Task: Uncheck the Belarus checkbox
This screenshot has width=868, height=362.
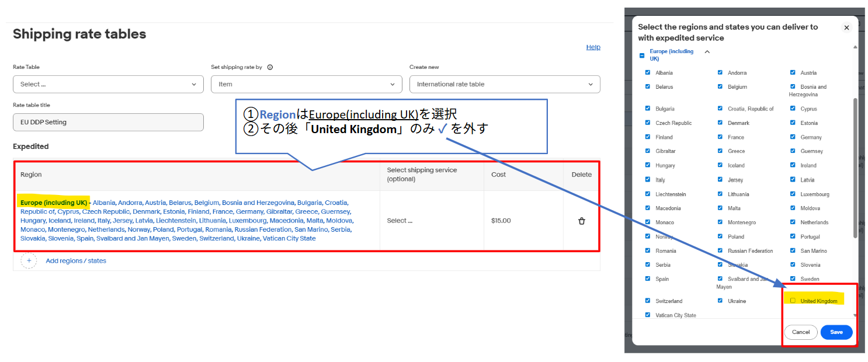Action: (x=647, y=86)
